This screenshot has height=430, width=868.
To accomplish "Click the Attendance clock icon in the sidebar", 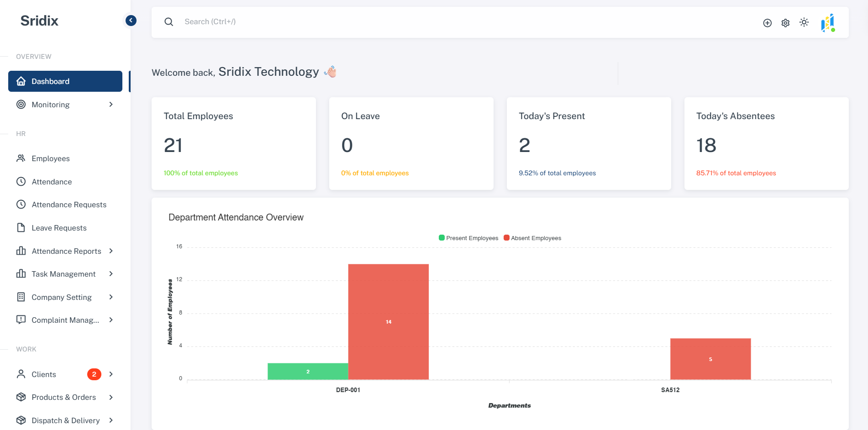I will pos(21,182).
